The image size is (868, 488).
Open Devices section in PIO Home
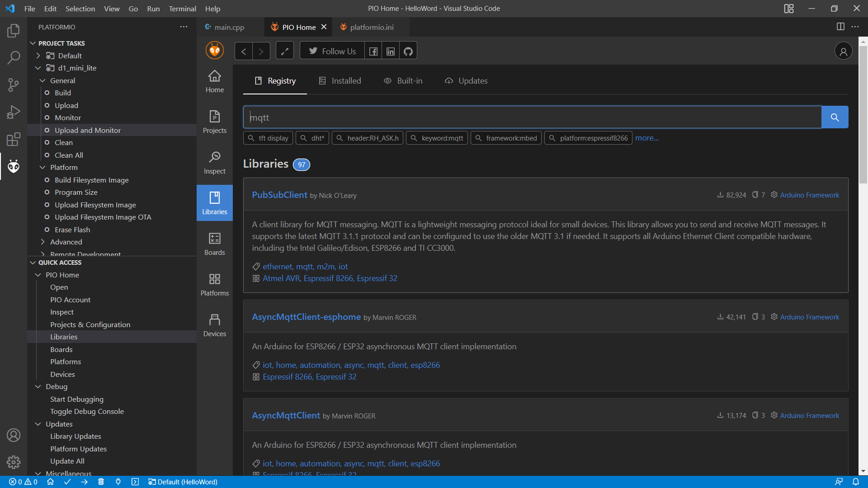point(215,325)
